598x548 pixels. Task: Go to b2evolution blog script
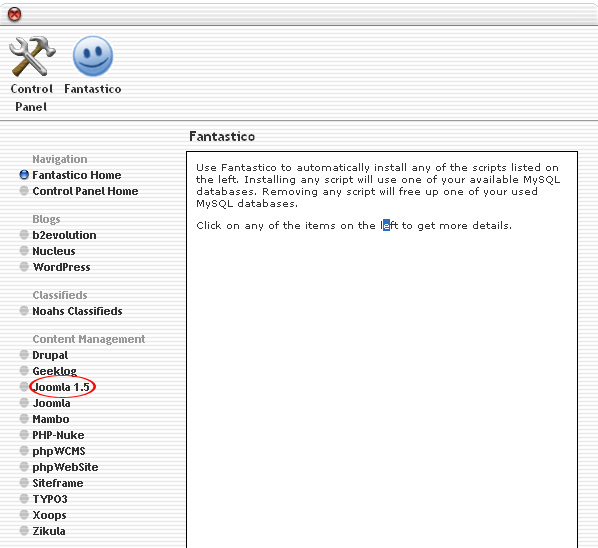(x=64, y=235)
